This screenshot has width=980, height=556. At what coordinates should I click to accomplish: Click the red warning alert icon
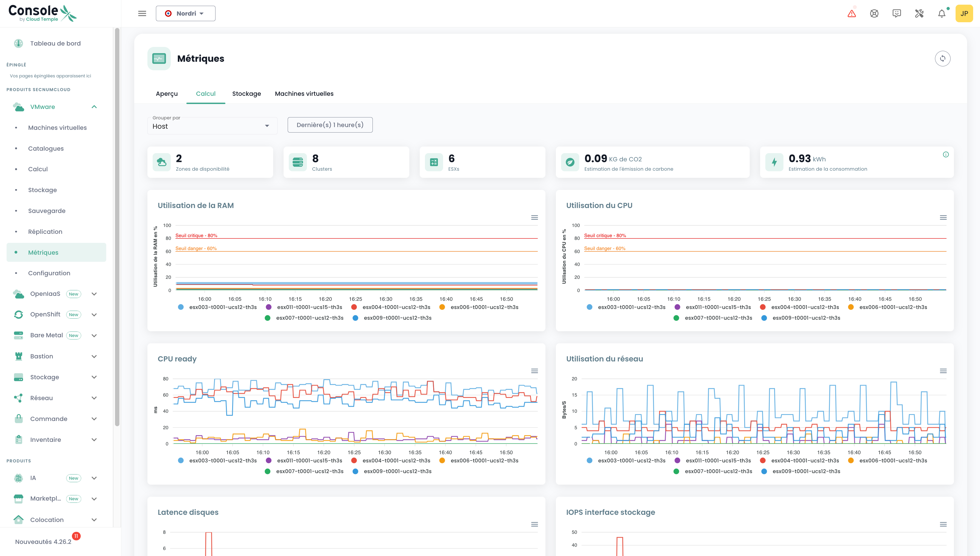coord(851,14)
